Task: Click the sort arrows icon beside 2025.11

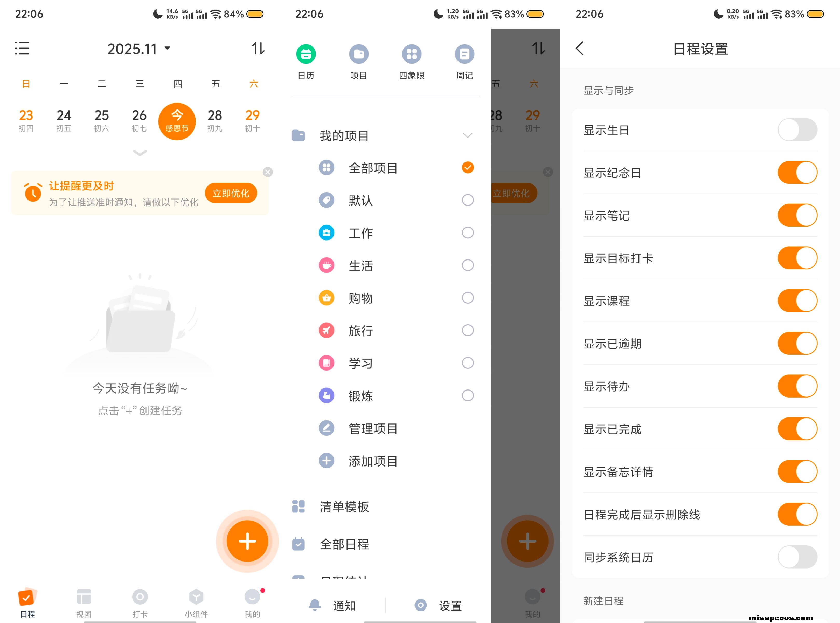Action: [x=258, y=48]
